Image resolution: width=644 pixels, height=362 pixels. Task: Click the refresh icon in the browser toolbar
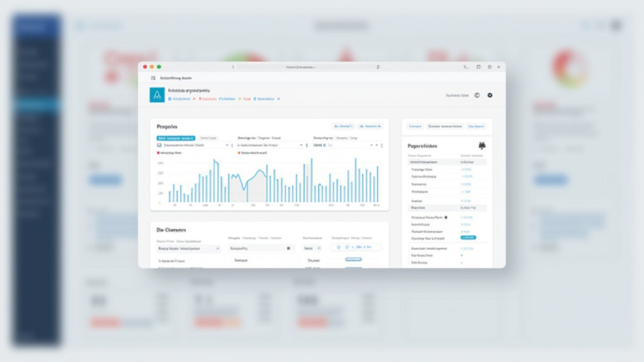(x=379, y=66)
